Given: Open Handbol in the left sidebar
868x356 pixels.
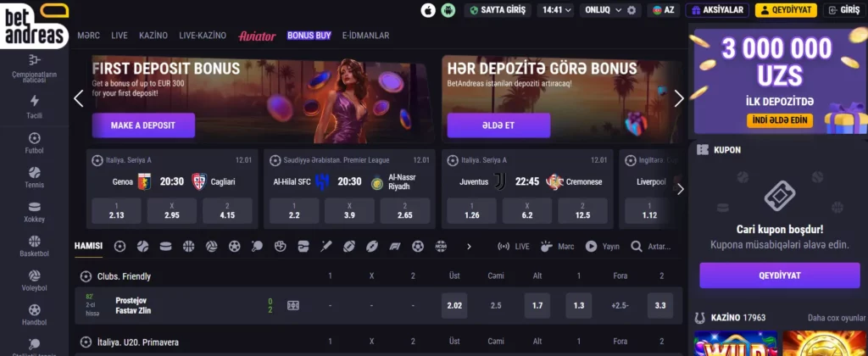Looking at the screenshot, I should pyautogui.click(x=34, y=315).
